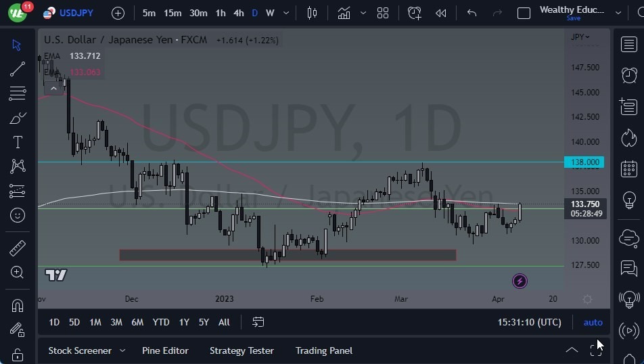Redo the chart action
The image size is (644, 364).
pos(497,13)
